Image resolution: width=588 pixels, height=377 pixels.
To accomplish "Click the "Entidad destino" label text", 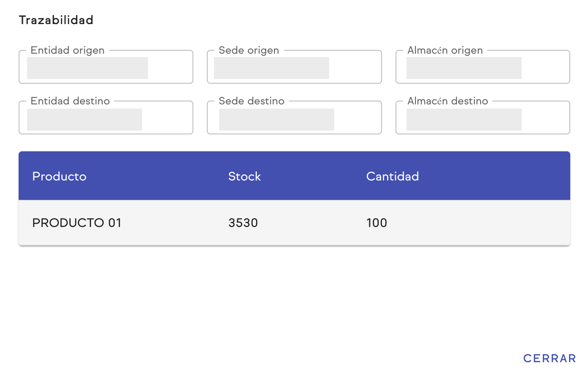I will coord(70,101).
